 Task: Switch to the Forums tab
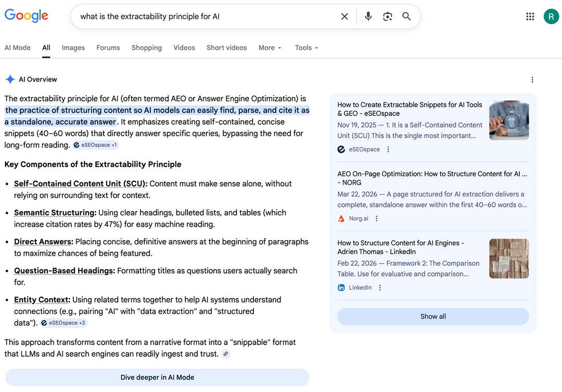click(x=108, y=48)
